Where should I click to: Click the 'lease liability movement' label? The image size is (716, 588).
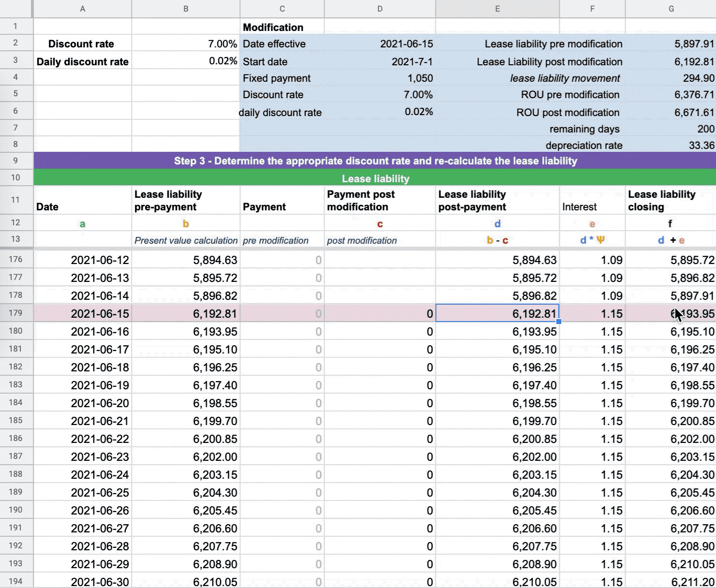pos(565,78)
